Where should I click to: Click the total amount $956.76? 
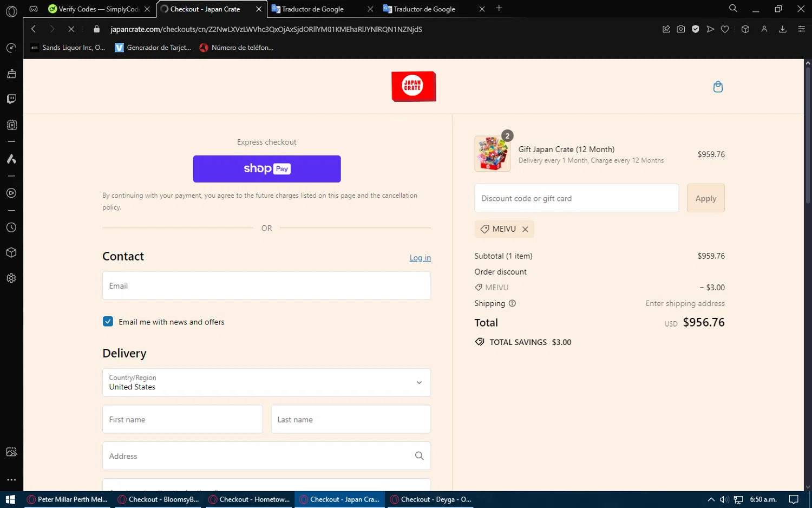(x=704, y=322)
